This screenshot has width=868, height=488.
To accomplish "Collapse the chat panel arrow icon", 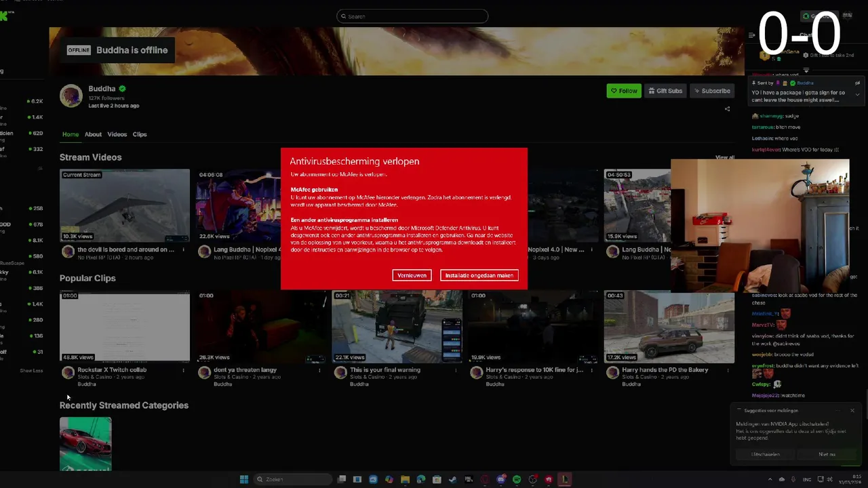I will tap(751, 35).
